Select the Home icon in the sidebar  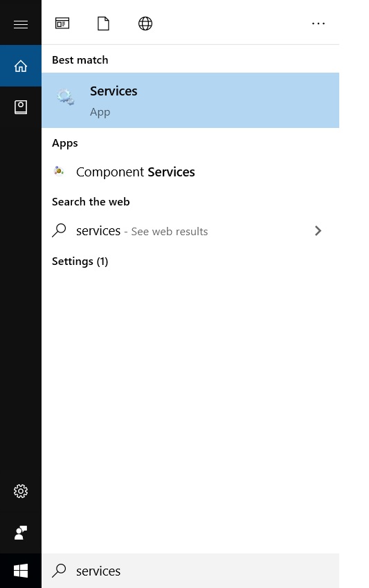coord(21,66)
